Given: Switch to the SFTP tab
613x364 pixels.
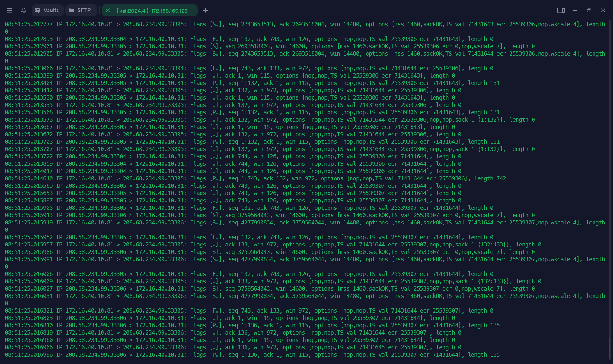Looking at the screenshot, I should click(80, 11).
